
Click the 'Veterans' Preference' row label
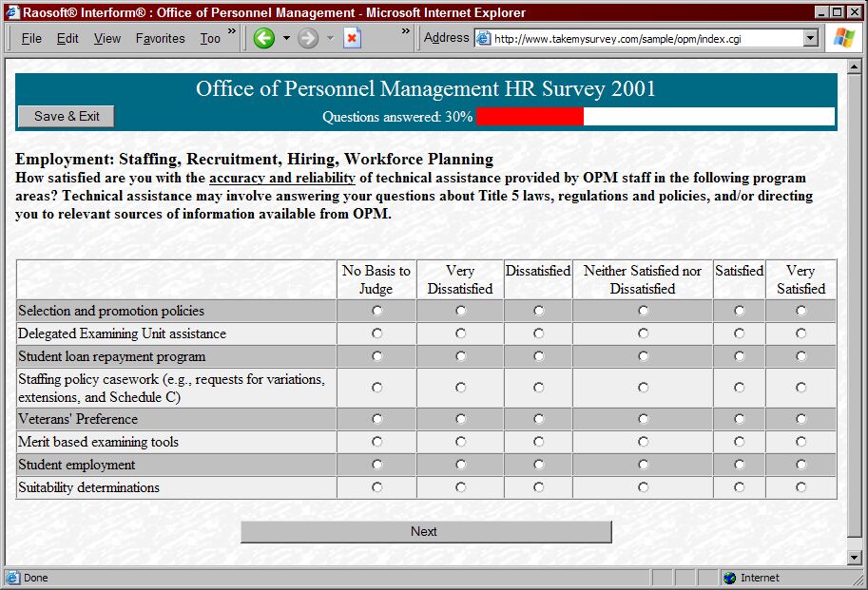point(78,419)
